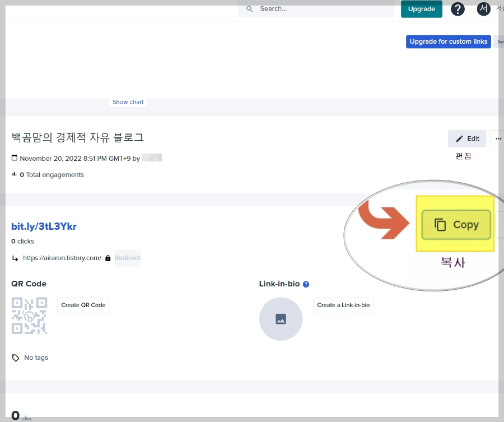
Task: Open the three-dot options menu
Action: [497, 138]
